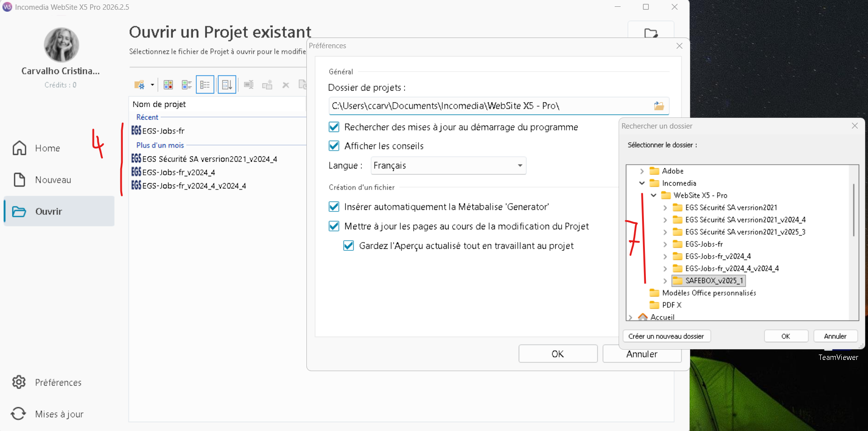868x431 pixels.
Task: Click the Adobe folder icon in tree
Action: [x=655, y=171]
